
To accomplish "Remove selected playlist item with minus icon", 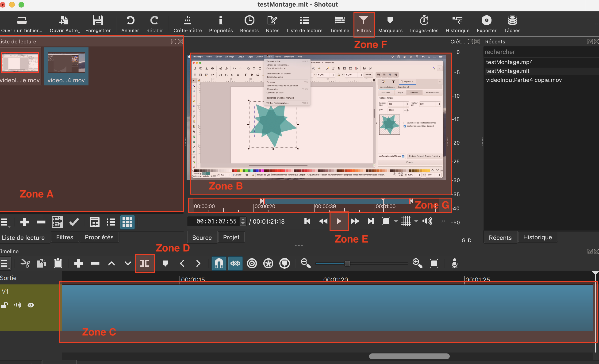I will tap(41, 222).
